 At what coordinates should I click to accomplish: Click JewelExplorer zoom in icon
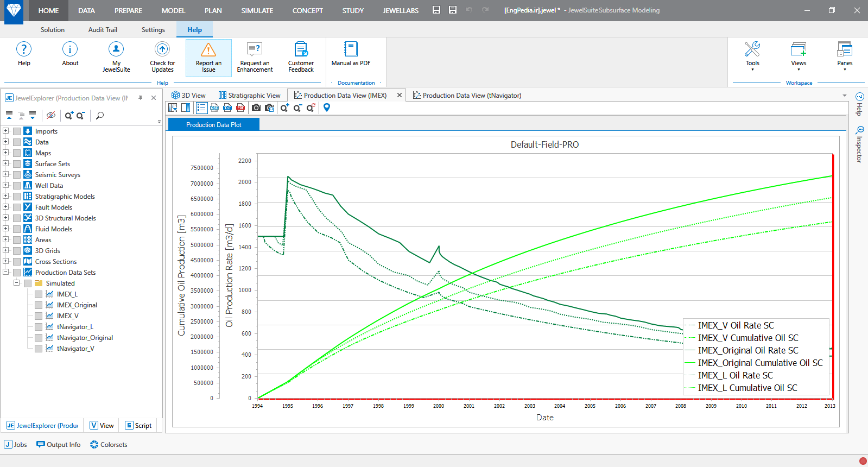[x=69, y=115]
